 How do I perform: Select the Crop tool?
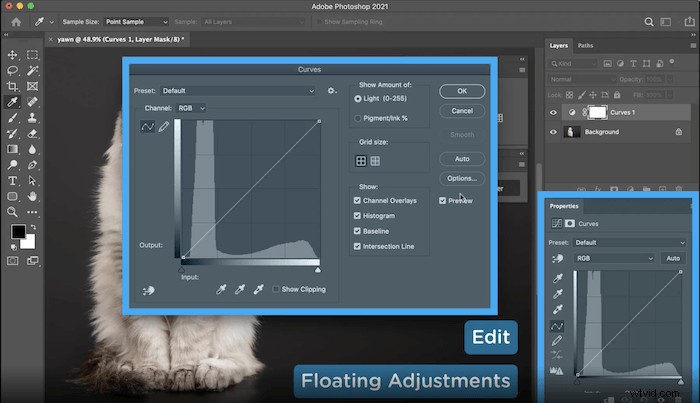coord(12,86)
